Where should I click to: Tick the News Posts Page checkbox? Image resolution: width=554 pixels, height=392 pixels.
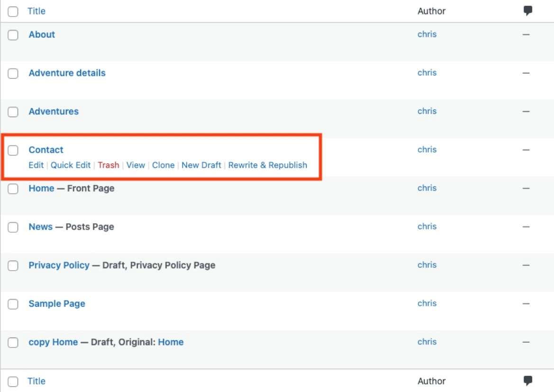(13, 227)
